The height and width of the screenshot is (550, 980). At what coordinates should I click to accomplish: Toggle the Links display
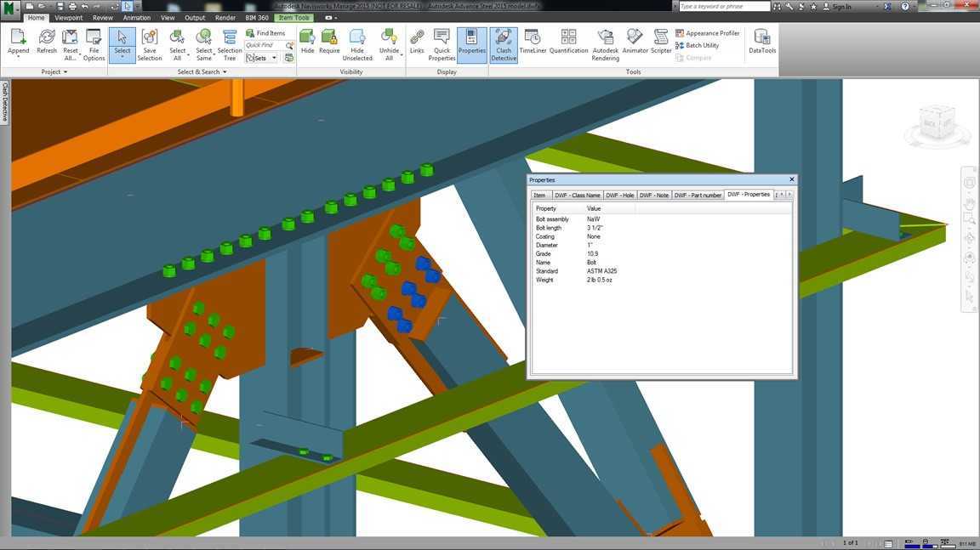[x=417, y=42]
